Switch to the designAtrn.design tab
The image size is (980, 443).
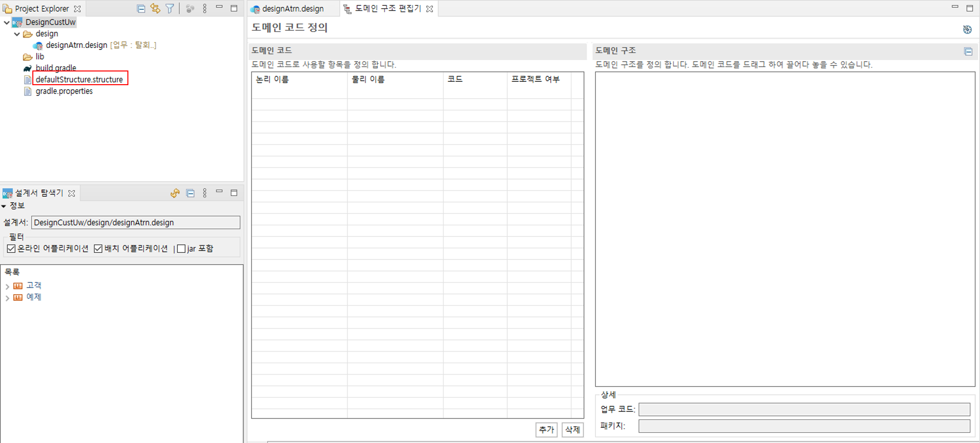[293, 9]
